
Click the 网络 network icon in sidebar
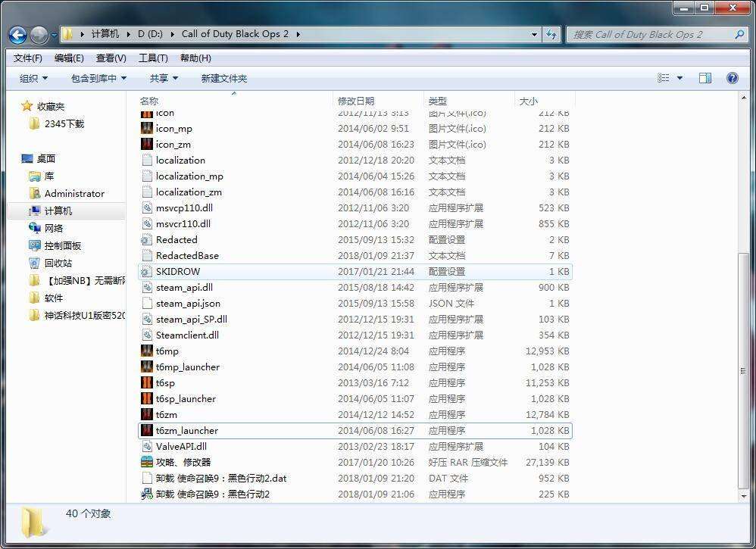[34, 228]
